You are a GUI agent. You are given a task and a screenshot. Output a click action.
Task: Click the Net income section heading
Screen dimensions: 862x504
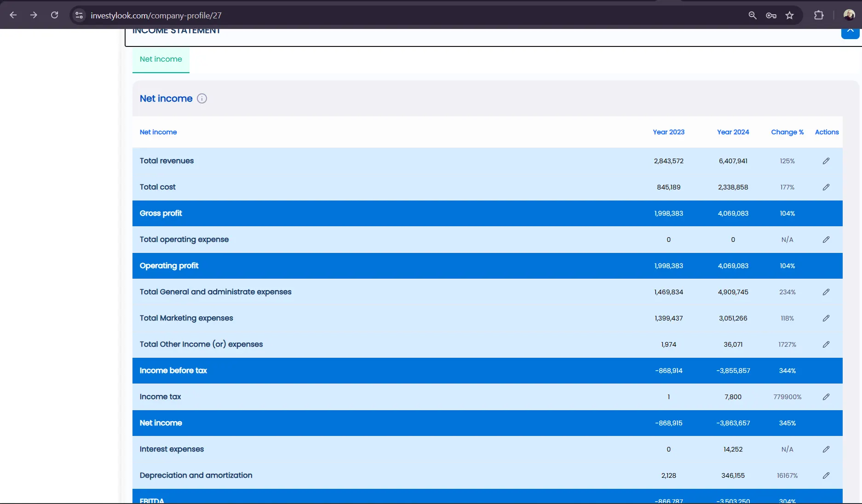coord(166,98)
